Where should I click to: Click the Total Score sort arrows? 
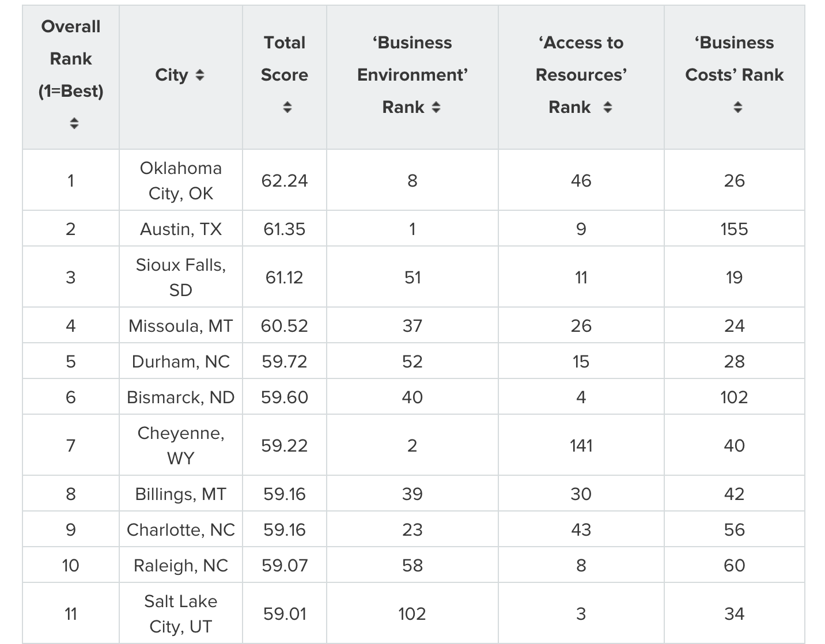287,107
